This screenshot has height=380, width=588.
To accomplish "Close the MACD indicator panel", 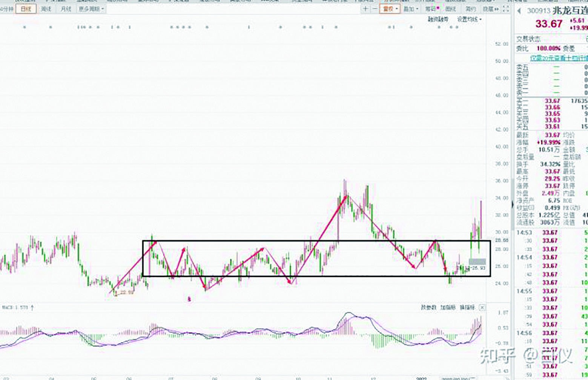I will [482, 308].
